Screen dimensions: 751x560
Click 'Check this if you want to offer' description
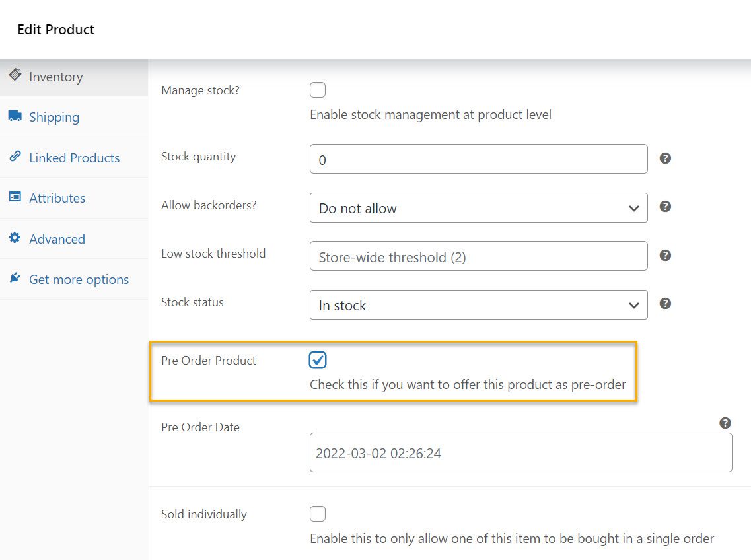pyautogui.click(x=468, y=385)
